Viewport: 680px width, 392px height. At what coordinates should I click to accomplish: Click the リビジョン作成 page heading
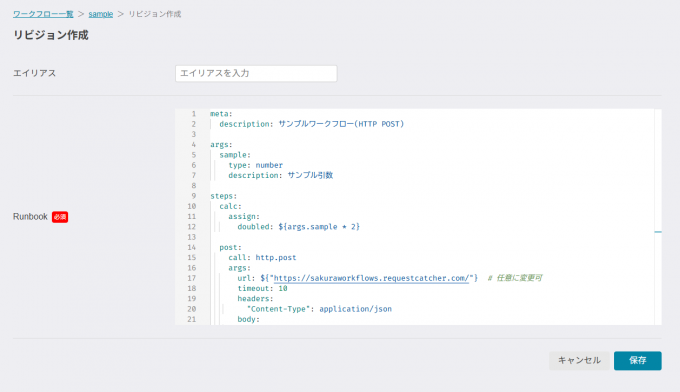coord(51,35)
